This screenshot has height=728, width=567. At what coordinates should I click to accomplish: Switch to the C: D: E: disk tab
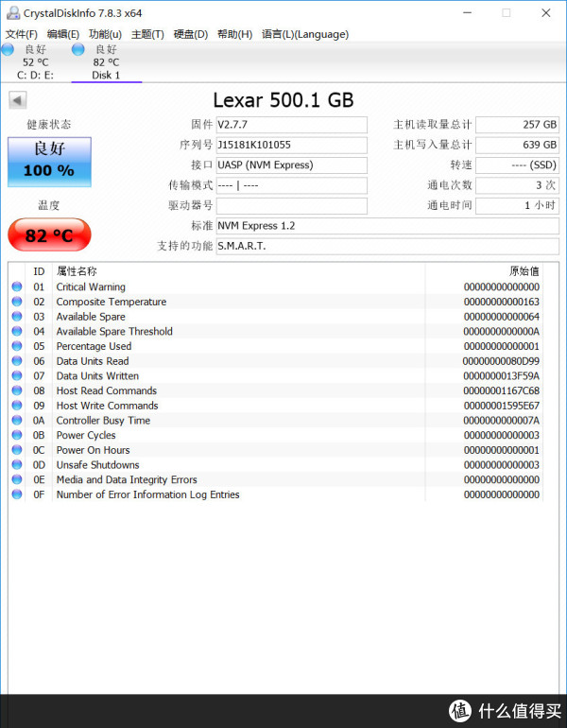35,62
